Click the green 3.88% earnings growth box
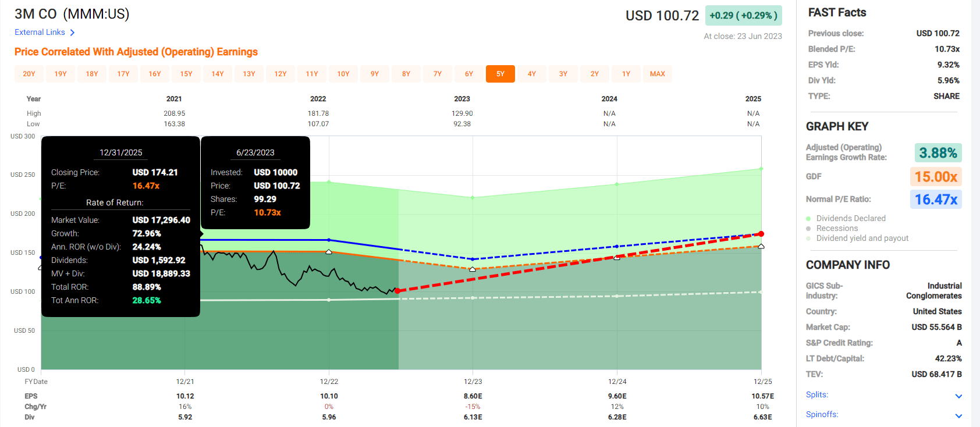This screenshot has width=980, height=427. (938, 153)
